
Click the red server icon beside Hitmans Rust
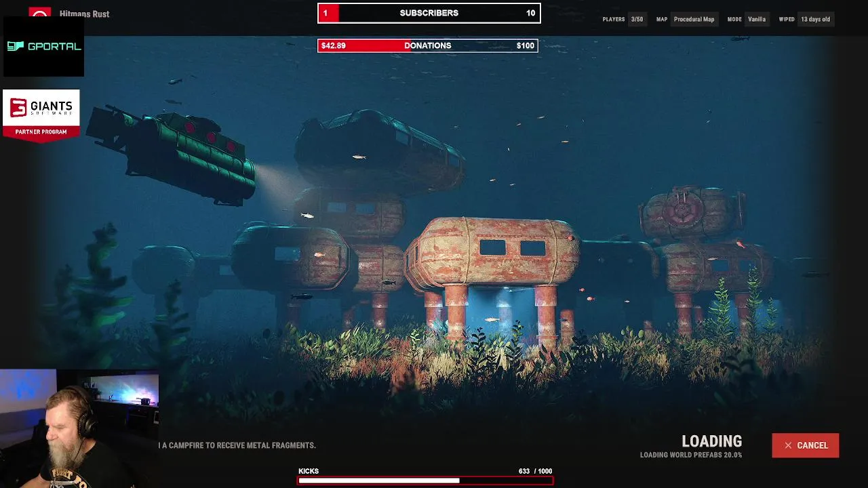[40, 14]
